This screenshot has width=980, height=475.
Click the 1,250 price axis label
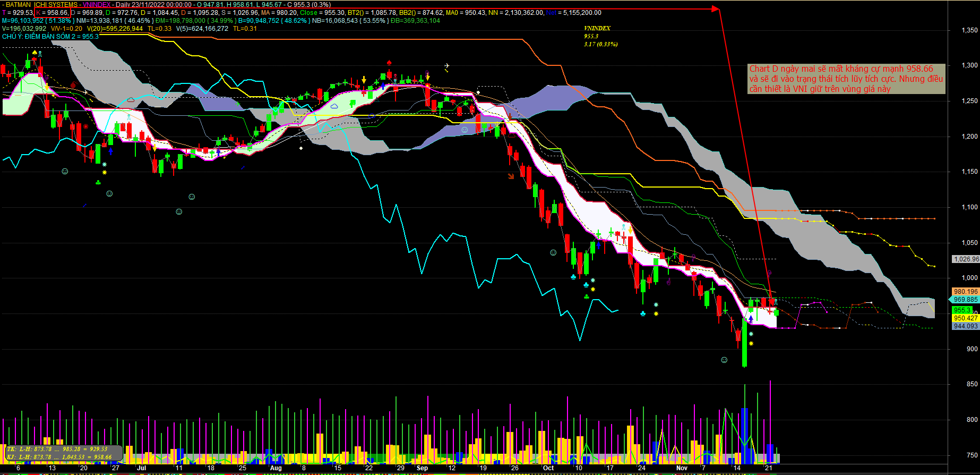(970, 101)
